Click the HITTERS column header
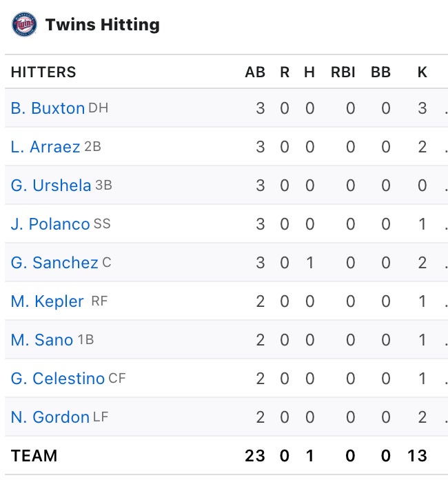Screen dimensions: 448x480 tap(43, 72)
